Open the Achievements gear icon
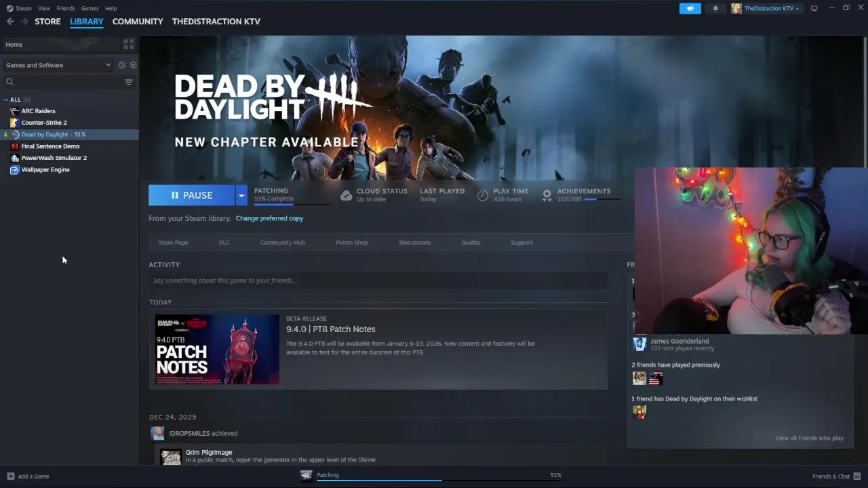Image resolution: width=868 pixels, height=488 pixels. [547, 195]
